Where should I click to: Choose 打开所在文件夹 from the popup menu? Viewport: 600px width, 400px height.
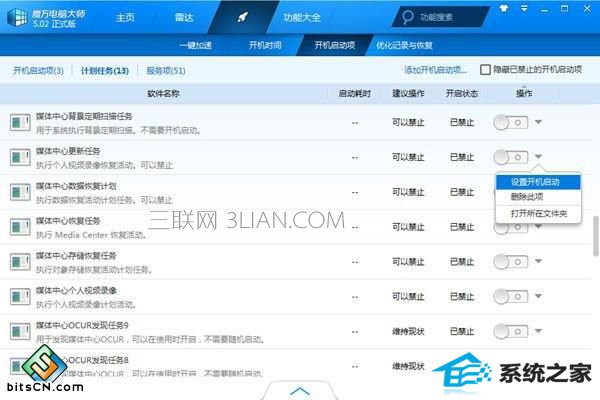pyautogui.click(x=538, y=213)
